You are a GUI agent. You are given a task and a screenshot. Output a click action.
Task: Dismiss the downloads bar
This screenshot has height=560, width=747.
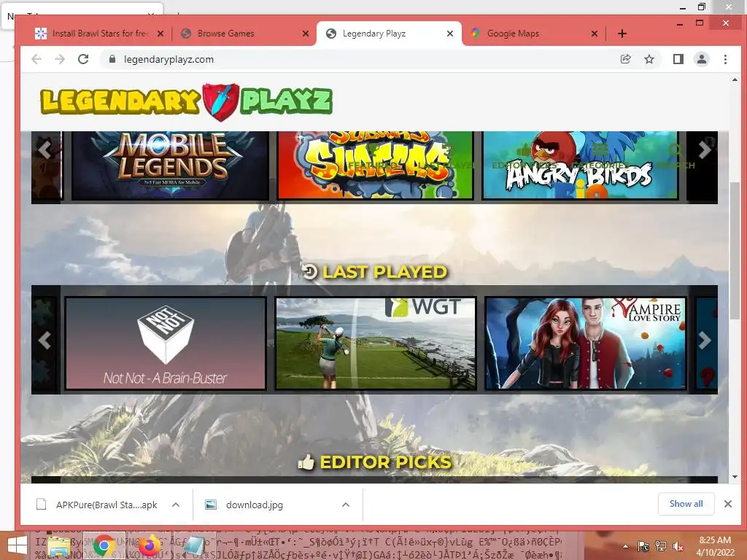[728, 504]
